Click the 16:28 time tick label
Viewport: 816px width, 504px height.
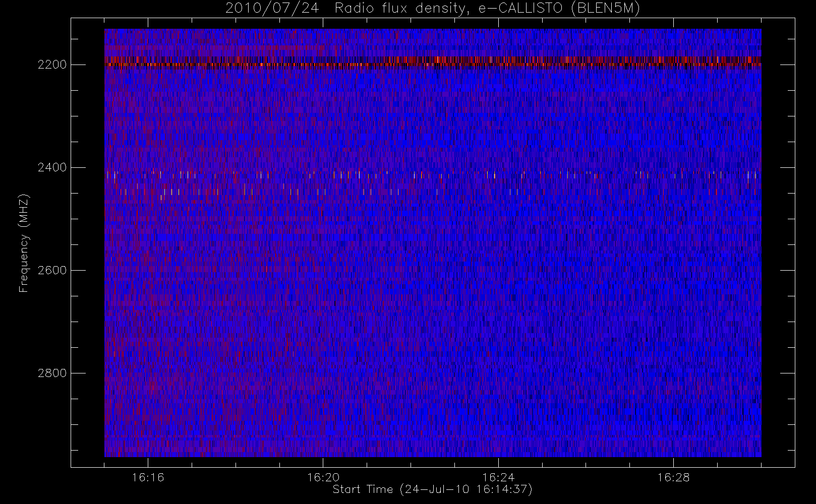673,477
